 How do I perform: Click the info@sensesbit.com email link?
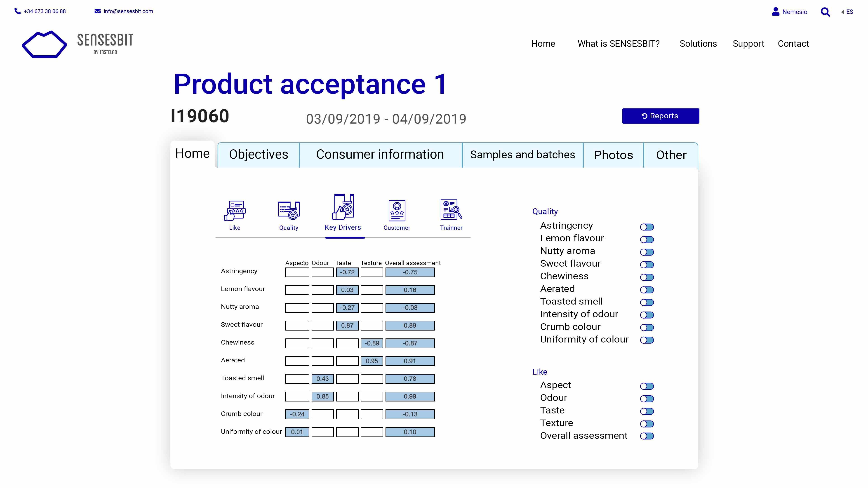128,11
